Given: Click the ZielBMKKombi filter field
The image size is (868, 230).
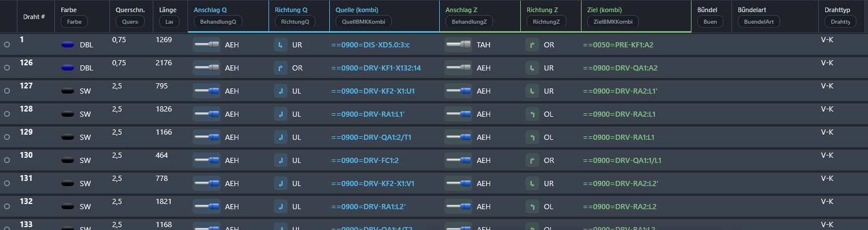Looking at the screenshot, I should coord(612,21).
